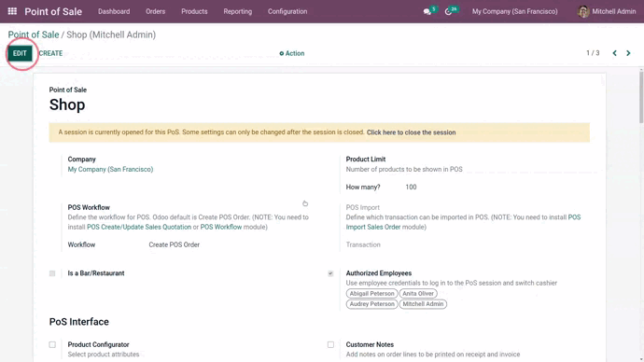Enable Product Configurator checkbox
This screenshot has height=362, width=644.
pos(52,345)
